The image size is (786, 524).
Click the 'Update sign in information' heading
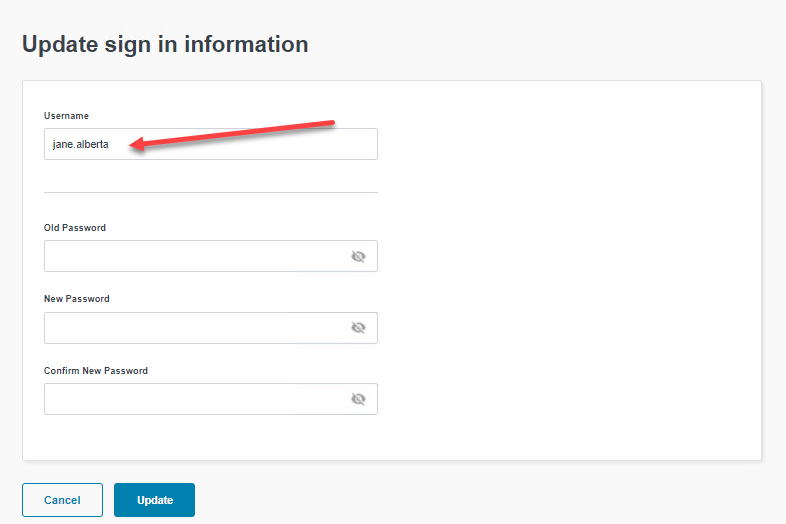[x=165, y=44]
